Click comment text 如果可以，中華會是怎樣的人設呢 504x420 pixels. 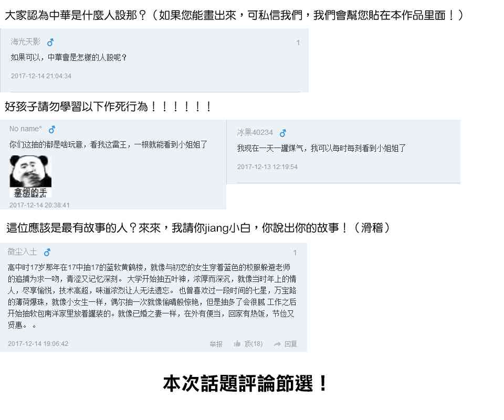pyautogui.click(x=69, y=58)
